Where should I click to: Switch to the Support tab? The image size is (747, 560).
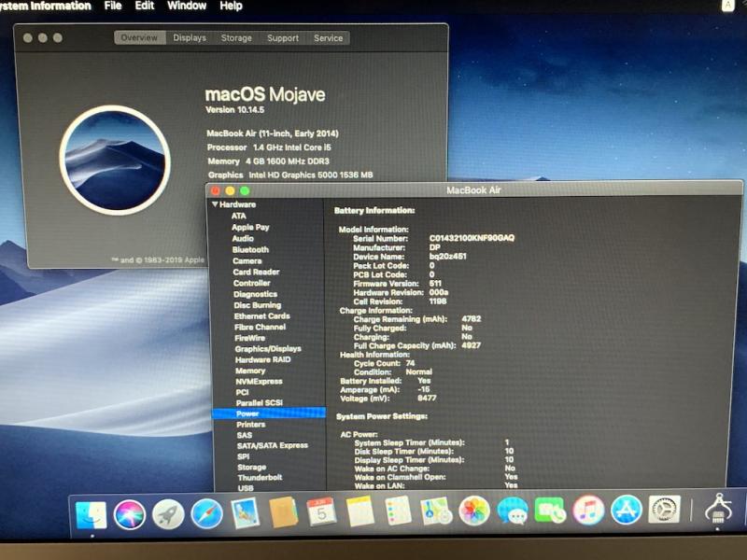(283, 37)
